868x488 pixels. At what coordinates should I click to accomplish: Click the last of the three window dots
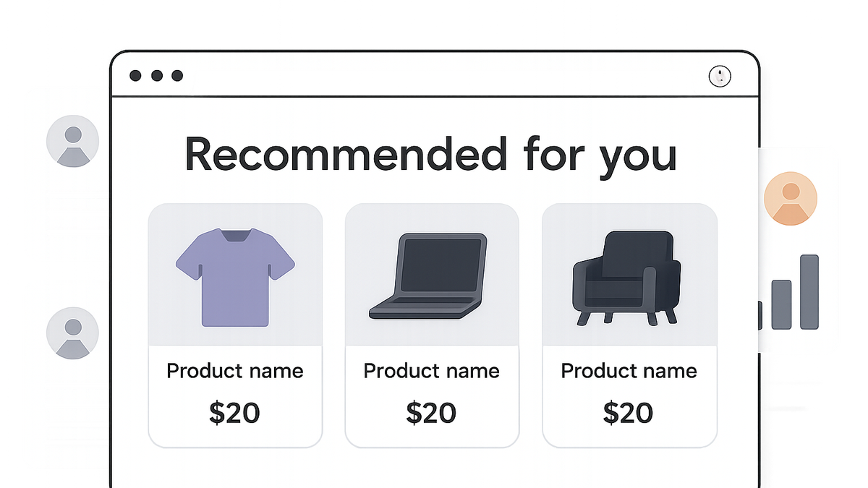[177, 76]
